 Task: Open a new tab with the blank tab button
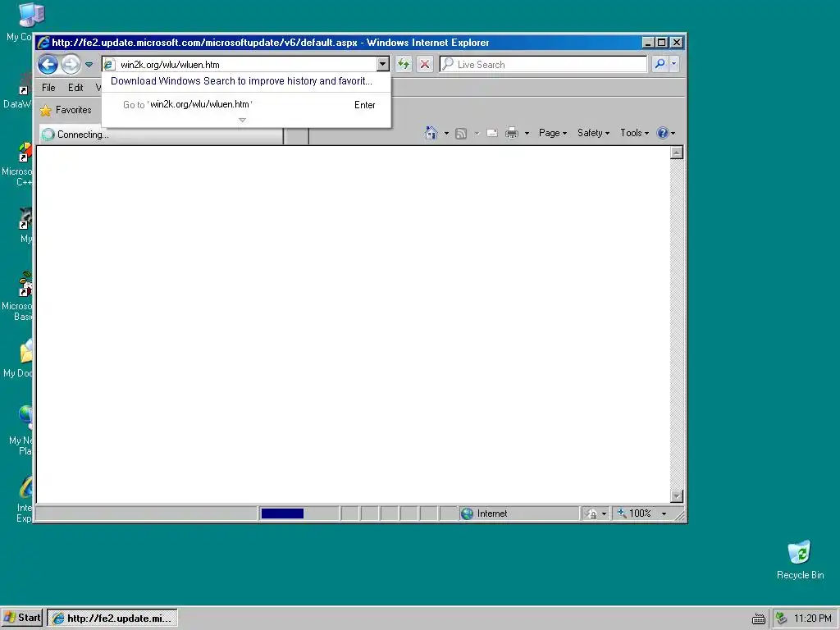click(296, 135)
